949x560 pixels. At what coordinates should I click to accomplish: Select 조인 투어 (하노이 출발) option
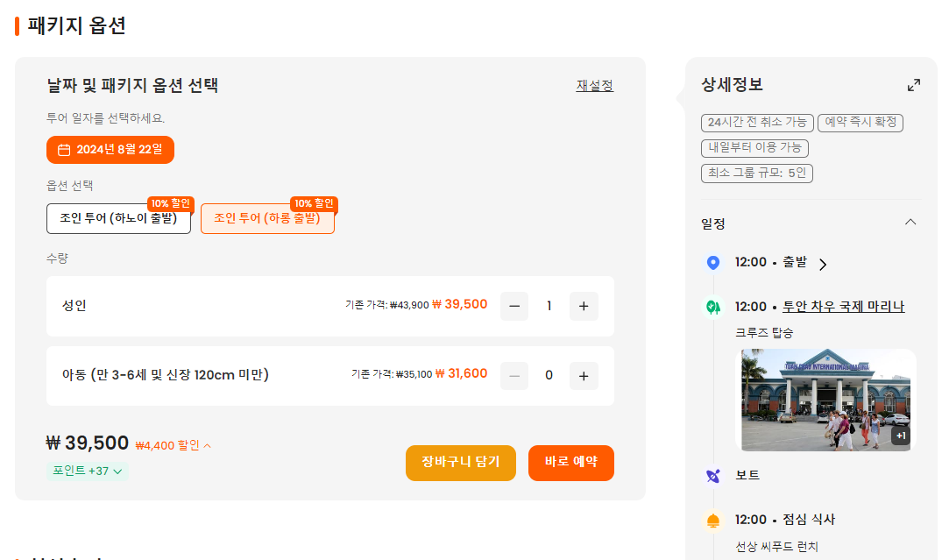tap(118, 218)
